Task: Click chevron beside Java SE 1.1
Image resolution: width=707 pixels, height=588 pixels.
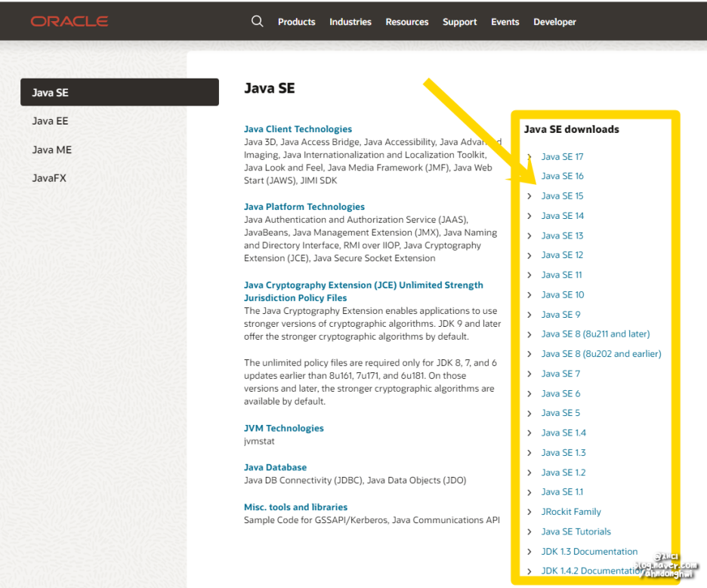Action: point(529,492)
